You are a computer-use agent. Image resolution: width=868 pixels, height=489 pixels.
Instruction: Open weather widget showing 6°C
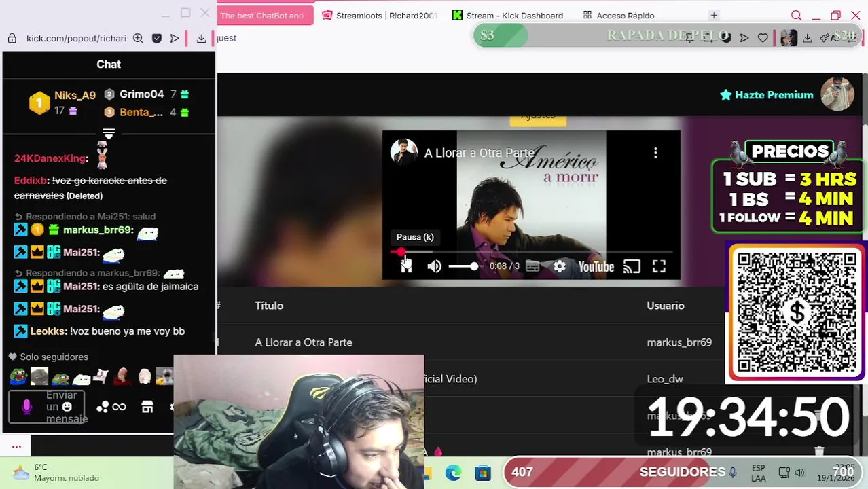click(x=56, y=473)
